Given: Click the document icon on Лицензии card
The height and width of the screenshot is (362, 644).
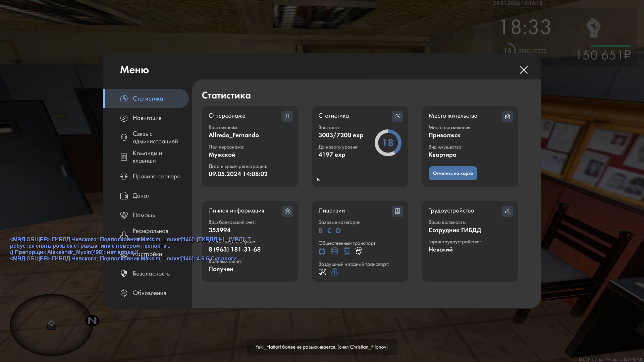Looking at the screenshot, I should pyautogui.click(x=397, y=211).
